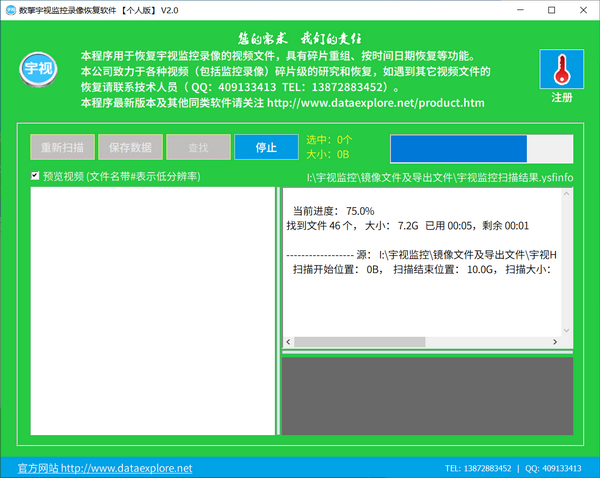Image resolution: width=600 pixels, height=478 pixels.
Task: Click the 注册 label under the icon
Action: click(x=561, y=98)
